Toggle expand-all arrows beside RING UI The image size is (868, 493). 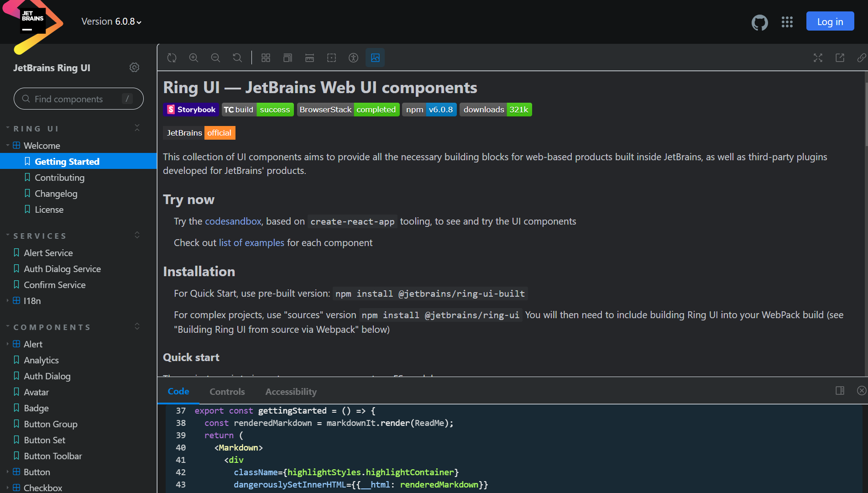pyautogui.click(x=137, y=128)
